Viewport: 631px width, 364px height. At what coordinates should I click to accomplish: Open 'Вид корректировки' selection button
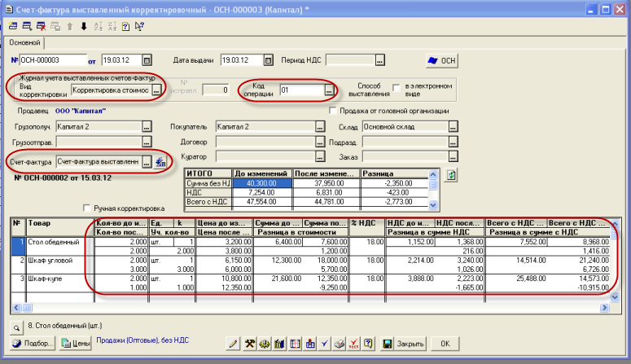coord(156,90)
